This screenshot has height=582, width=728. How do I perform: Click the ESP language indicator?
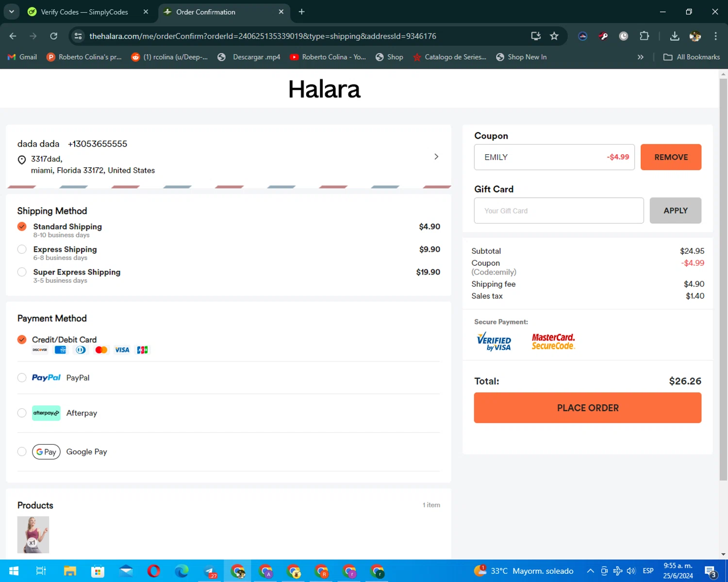648,571
